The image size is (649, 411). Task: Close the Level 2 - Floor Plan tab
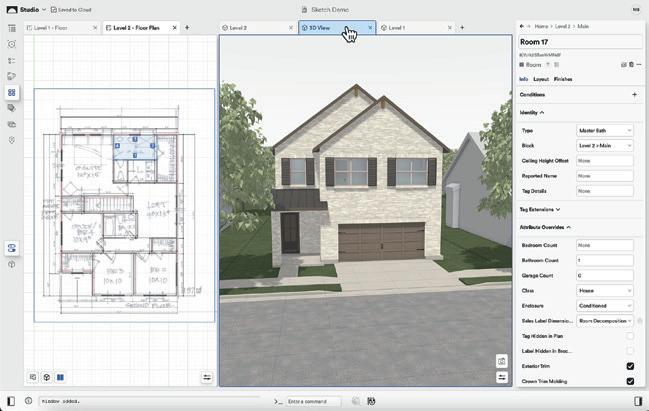tap(175, 28)
